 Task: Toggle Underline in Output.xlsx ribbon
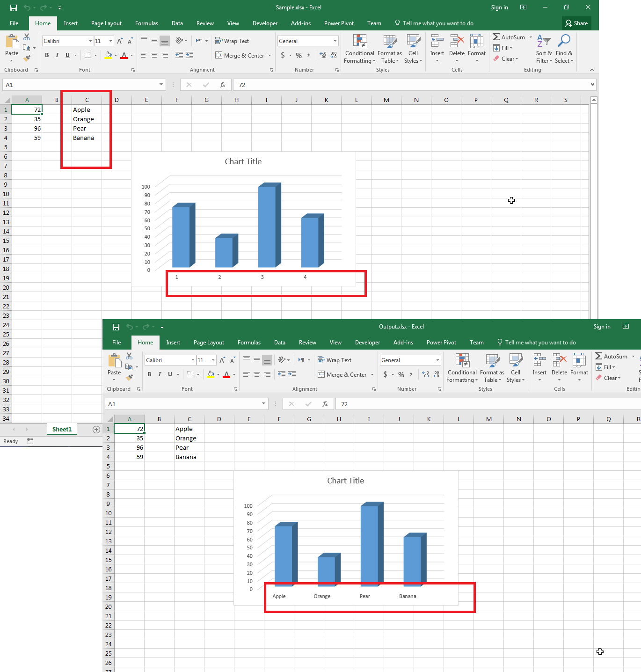pyautogui.click(x=170, y=374)
